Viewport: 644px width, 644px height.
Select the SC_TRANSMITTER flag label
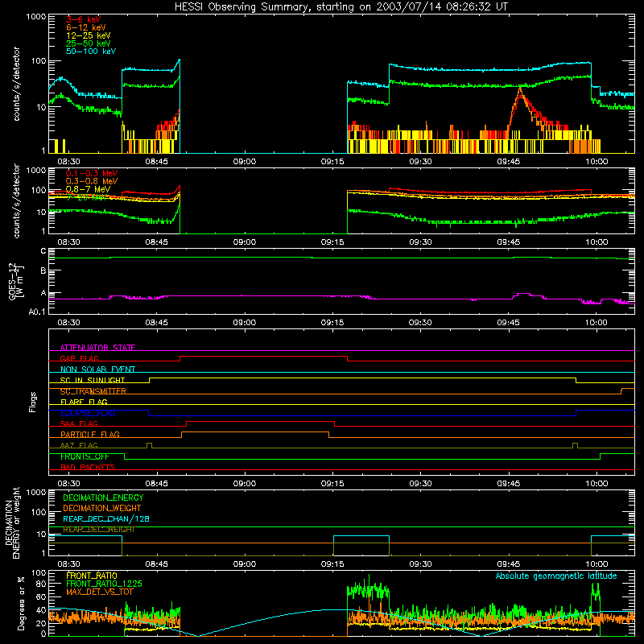click(x=93, y=391)
